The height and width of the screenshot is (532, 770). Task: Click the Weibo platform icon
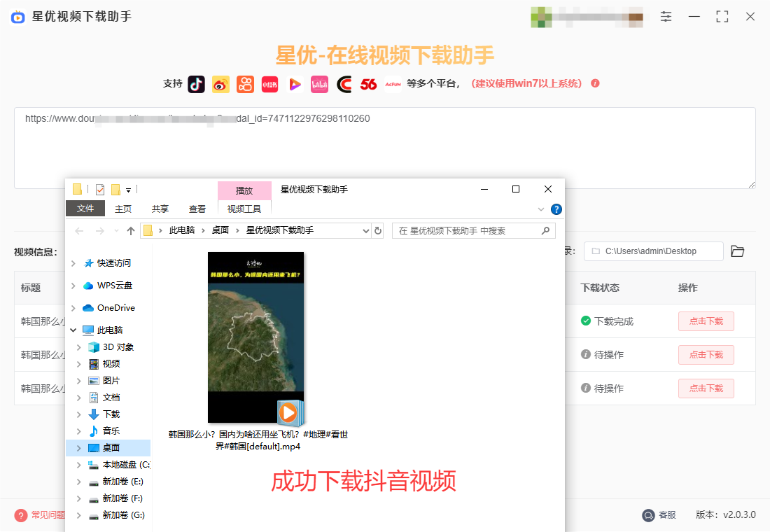pos(220,84)
